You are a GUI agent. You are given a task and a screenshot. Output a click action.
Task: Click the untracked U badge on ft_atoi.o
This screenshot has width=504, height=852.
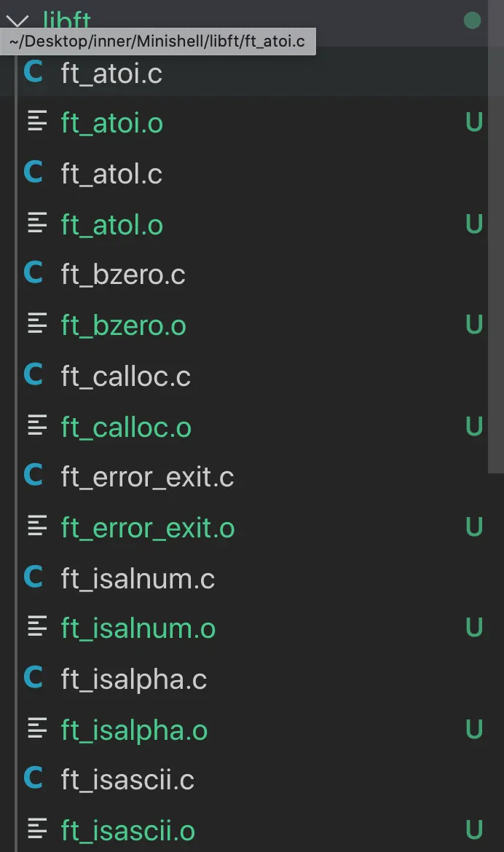(x=474, y=123)
